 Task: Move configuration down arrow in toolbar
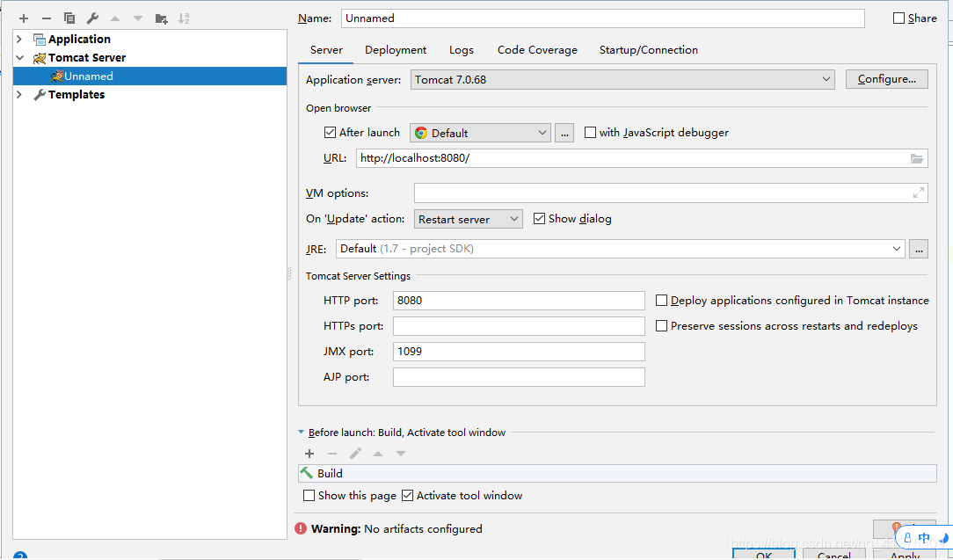(x=138, y=18)
